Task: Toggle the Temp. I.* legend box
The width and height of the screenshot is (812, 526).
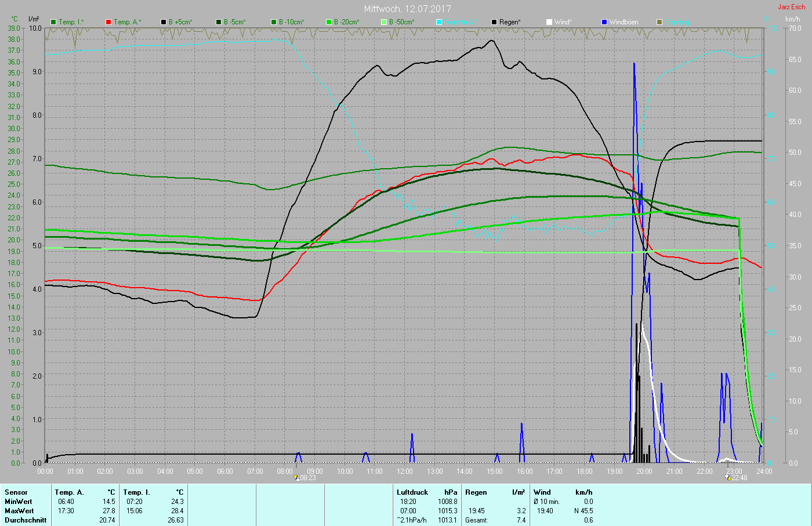Action: 54,22
